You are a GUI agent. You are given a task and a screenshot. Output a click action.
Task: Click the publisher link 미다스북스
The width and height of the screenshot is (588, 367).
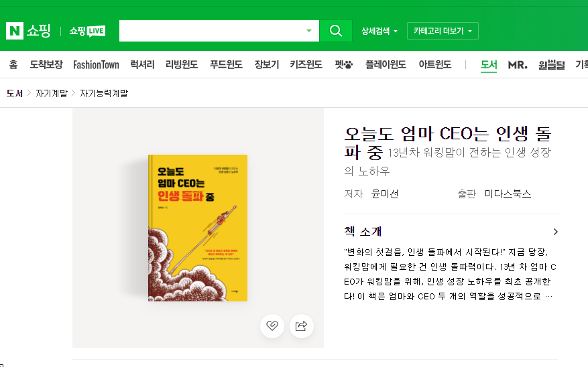[x=508, y=194]
